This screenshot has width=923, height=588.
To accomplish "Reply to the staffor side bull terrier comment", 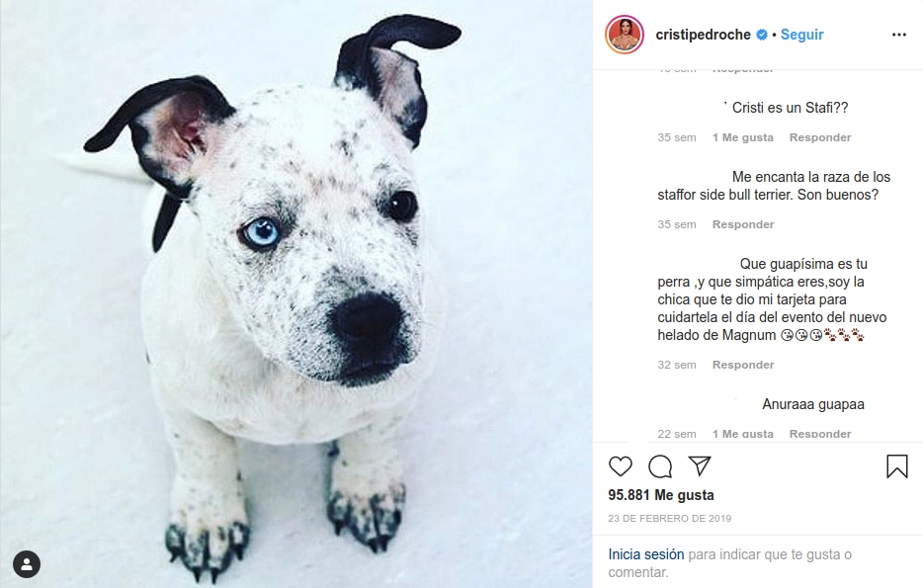I will point(743,224).
